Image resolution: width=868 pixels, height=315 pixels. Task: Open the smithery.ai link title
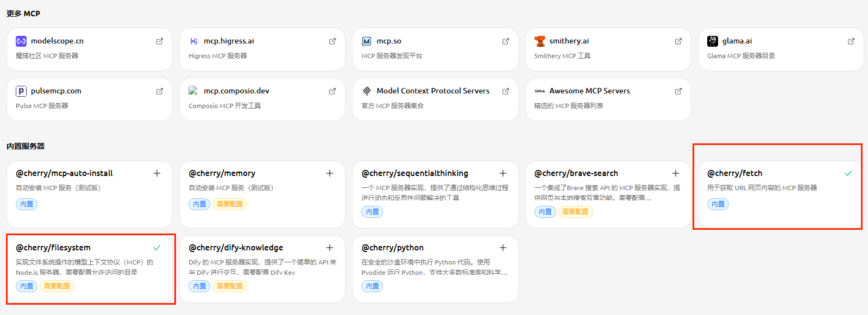(x=569, y=41)
